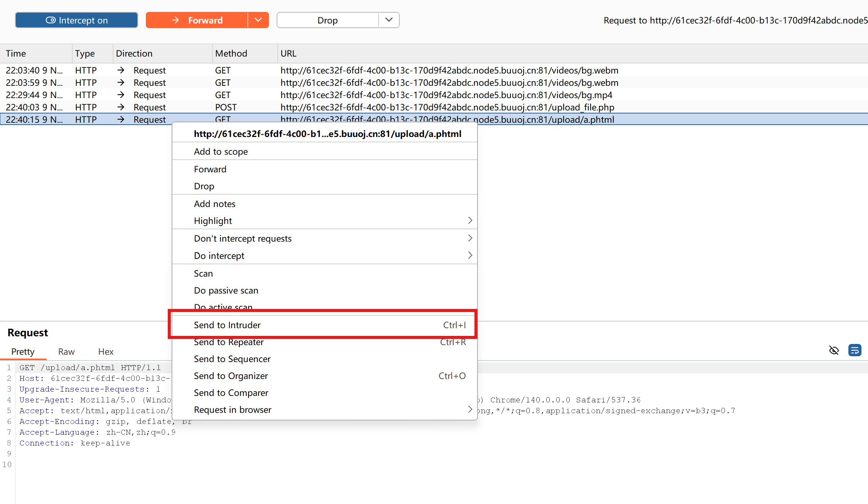Open the Forward dropdown arrow
Screen dimensions: 868x504
258,20
